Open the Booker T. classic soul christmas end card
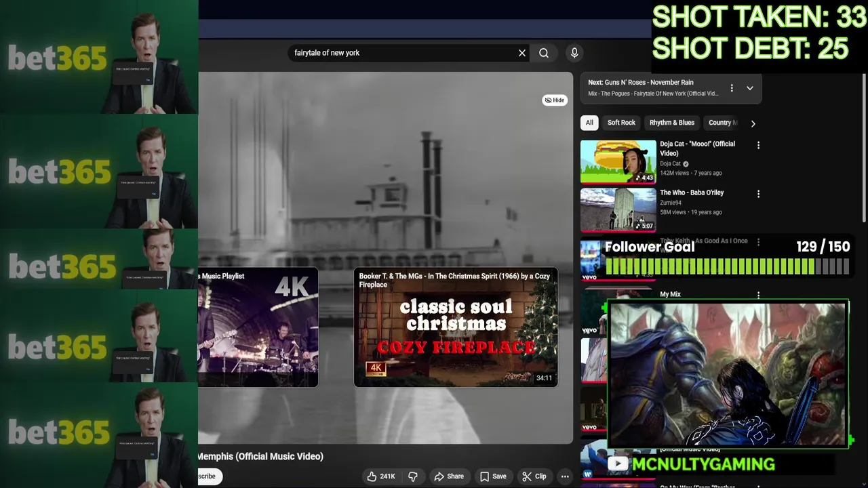The height and width of the screenshot is (488, 868). 456,327
